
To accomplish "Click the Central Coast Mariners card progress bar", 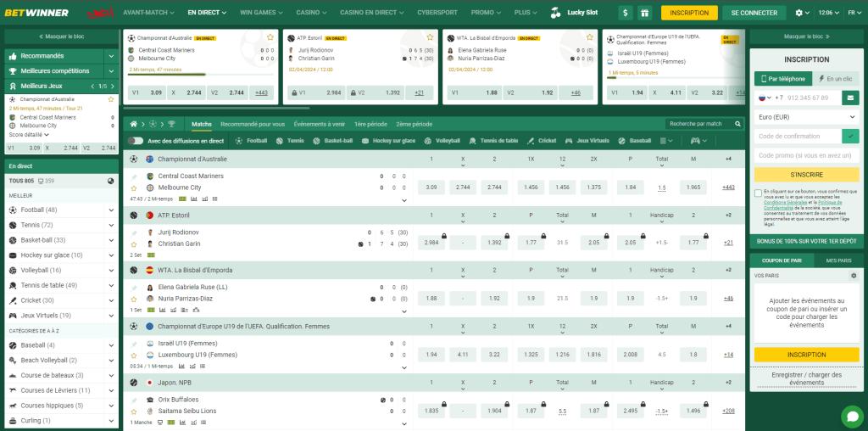I will click(200, 74).
